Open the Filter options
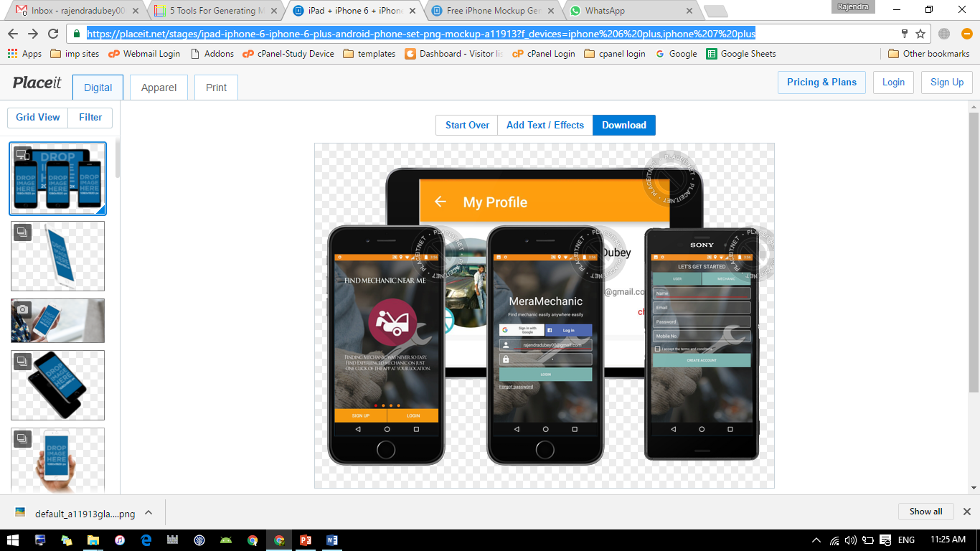 pos(90,117)
